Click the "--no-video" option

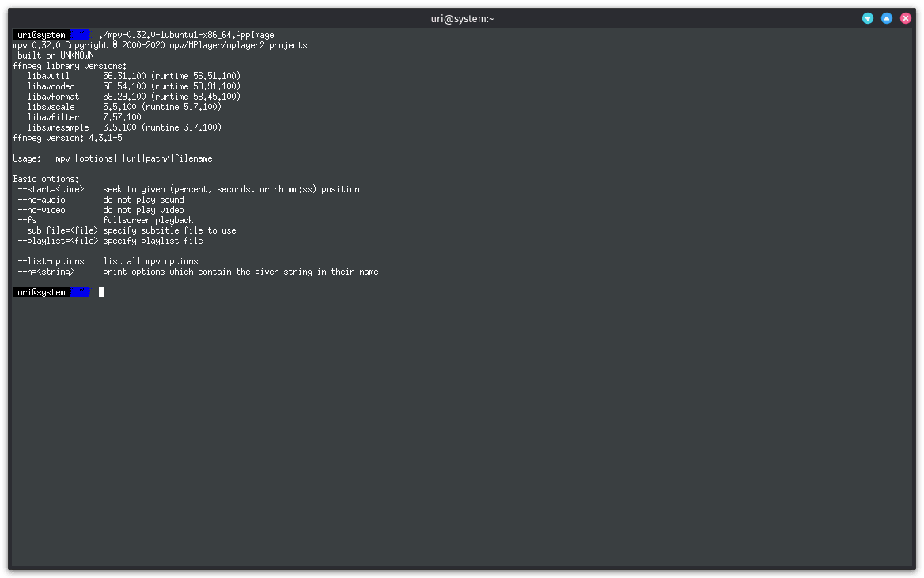[41, 210]
